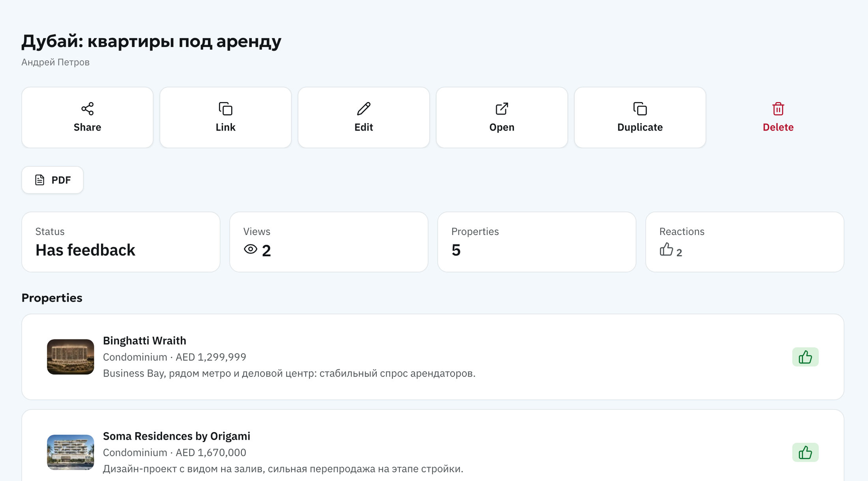Click the Business Bay description text
The image size is (868, 481).
coord(289,373)
